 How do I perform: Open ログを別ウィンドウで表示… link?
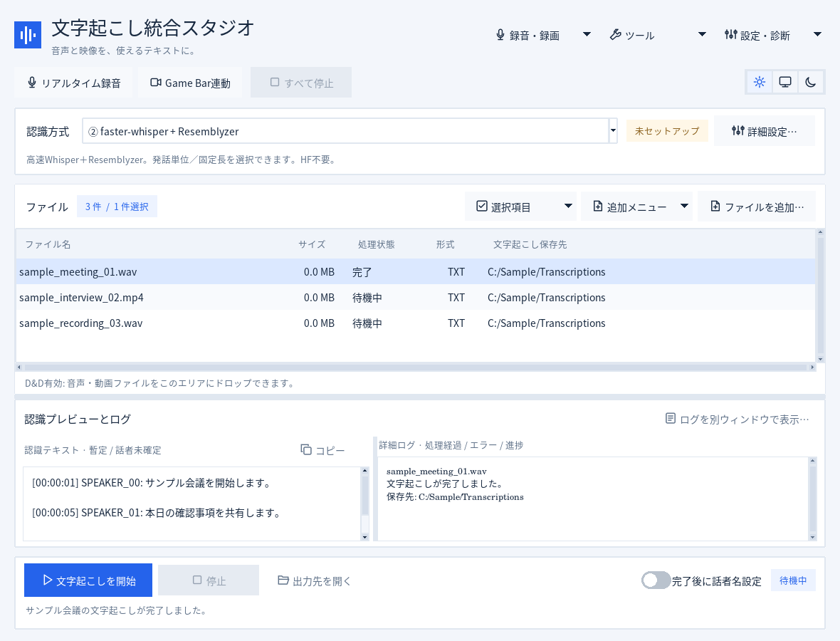pos(737,419)
